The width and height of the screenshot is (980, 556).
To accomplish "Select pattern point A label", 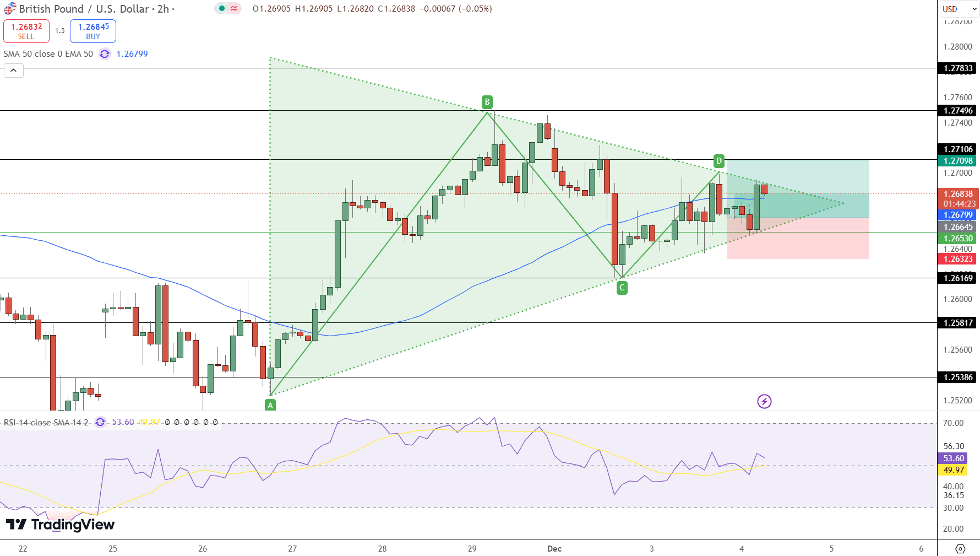I will (x=270, y=405).
